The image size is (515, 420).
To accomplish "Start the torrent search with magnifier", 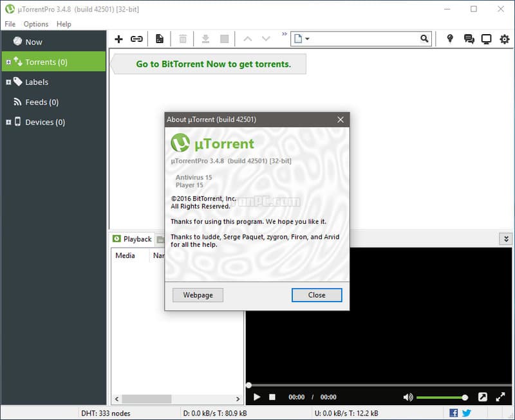I will tap(424, 39).
